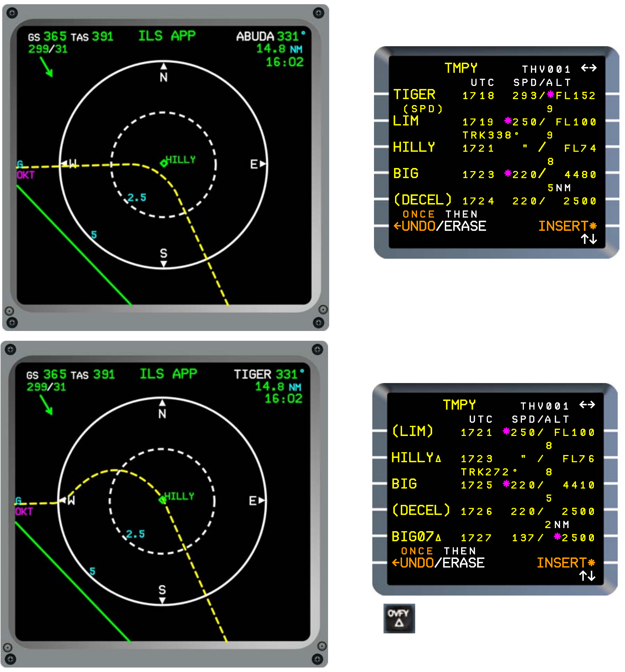Viewport: 625px width, 672px height.
Task: Click the ABUDA 331° waypoint readout
Action: 271,36
